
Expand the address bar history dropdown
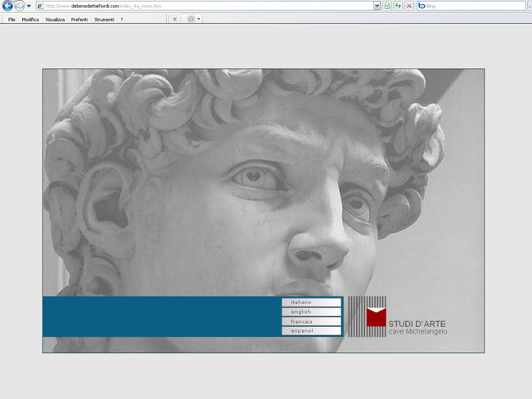pos(376,6)
